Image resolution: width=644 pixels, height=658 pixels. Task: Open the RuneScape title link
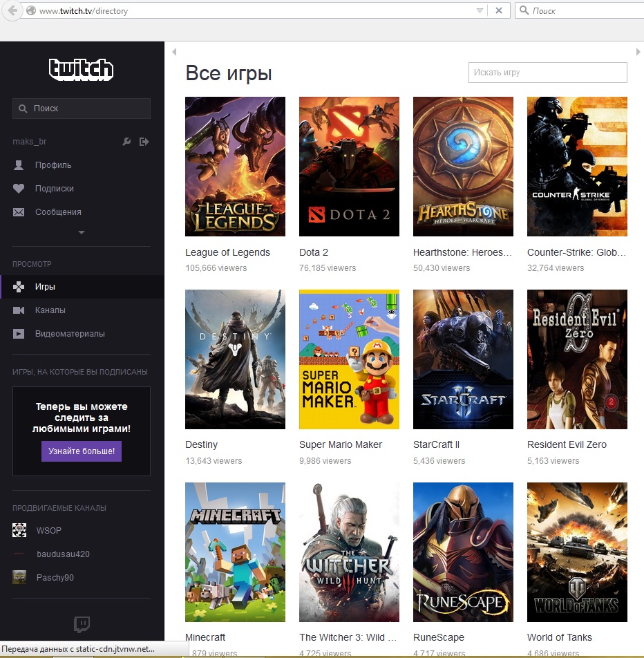coord(438,637)
